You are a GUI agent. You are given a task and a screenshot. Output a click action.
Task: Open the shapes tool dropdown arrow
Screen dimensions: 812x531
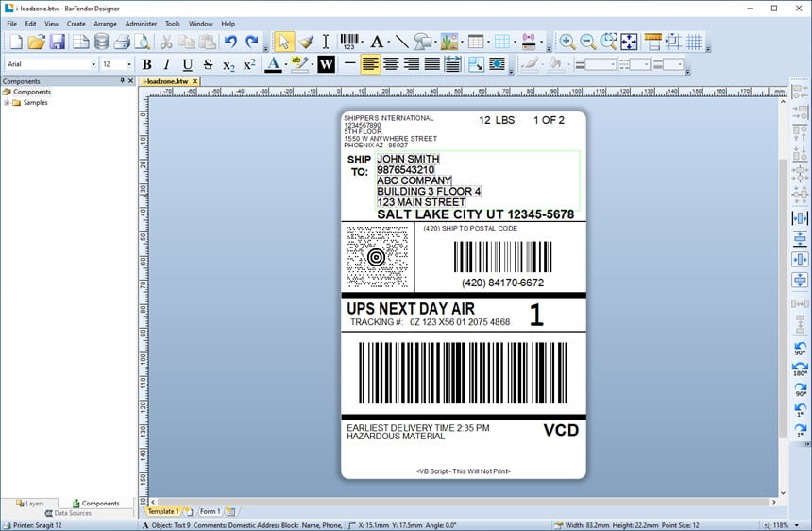coord(435,42)
